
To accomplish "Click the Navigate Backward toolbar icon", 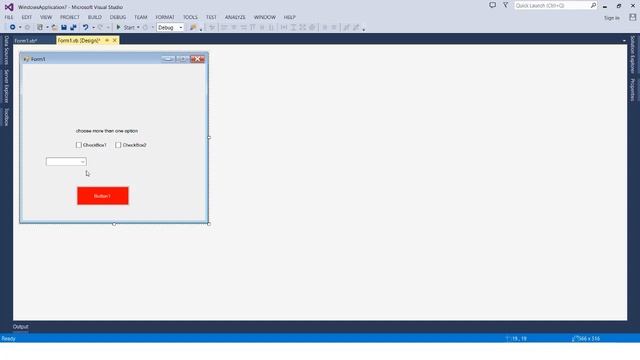I will pos(12,27).
